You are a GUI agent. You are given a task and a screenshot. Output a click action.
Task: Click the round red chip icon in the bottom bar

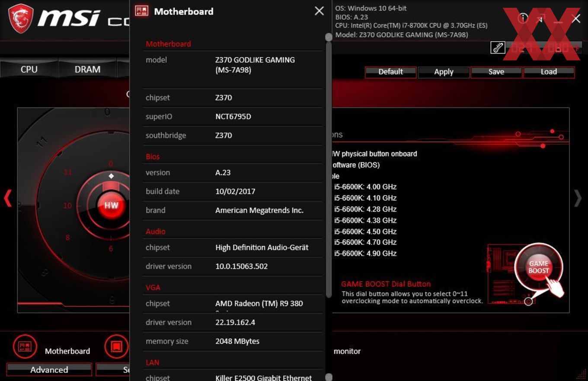coord(116,346)
